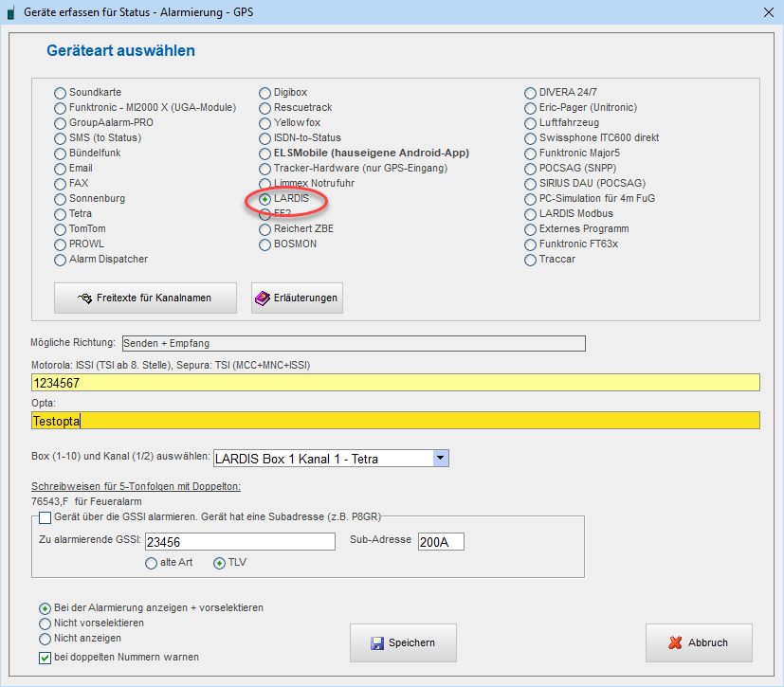Choose Nicht vorselektieren option
The image size is (784, 687).
(x=46, y=624)
